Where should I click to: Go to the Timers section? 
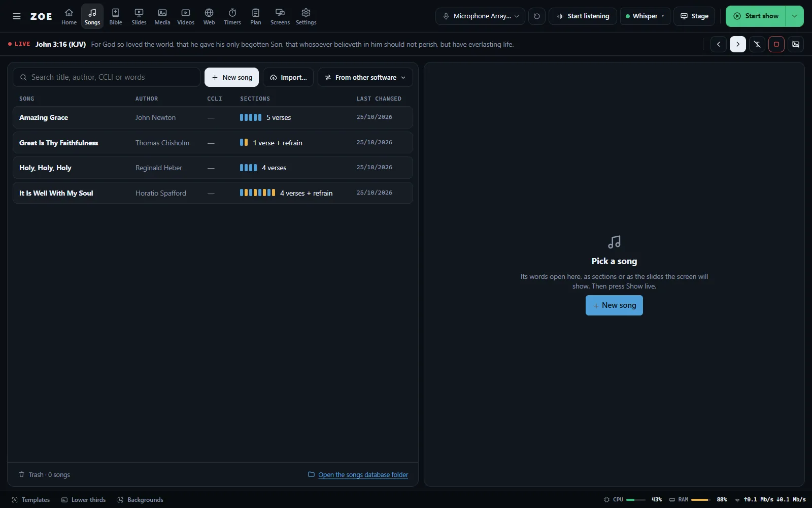232,16
